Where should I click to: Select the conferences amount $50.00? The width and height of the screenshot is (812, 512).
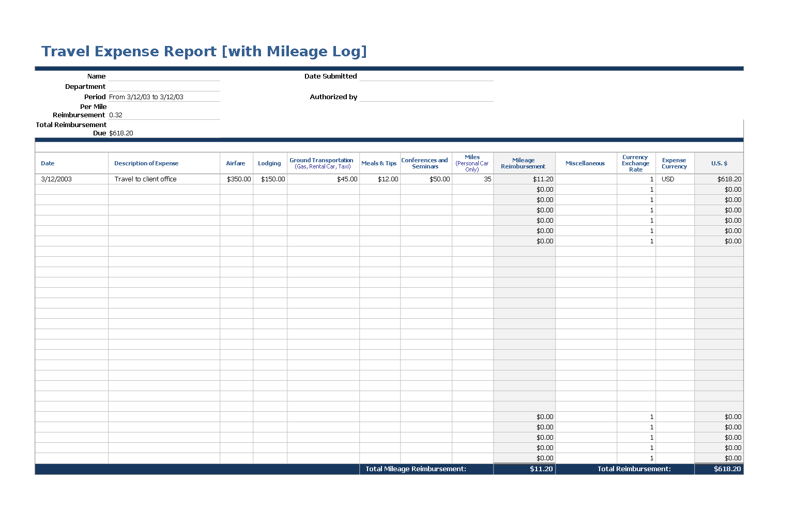click(426, 179)
